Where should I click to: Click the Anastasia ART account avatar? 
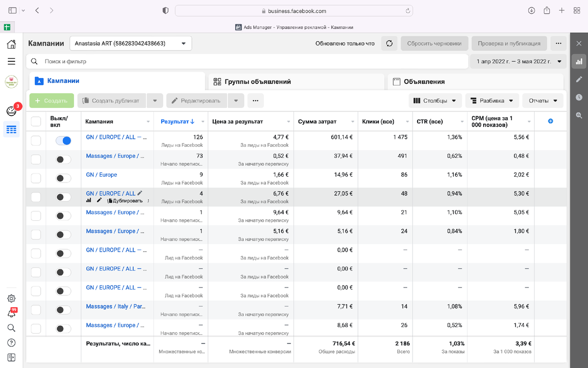11,82
